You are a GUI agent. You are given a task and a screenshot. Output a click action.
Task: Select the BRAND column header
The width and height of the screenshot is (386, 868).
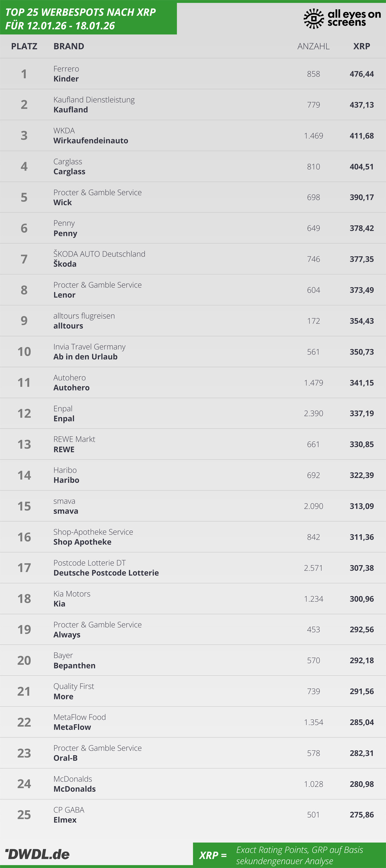pyautogui.click(x=69, y=46)
